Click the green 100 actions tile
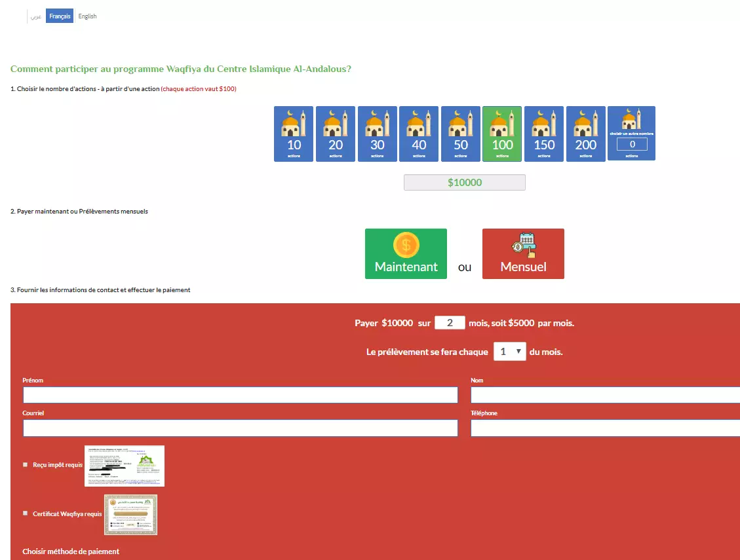The height and width of the screenshot is (560, 740). (x=502, y=134)
